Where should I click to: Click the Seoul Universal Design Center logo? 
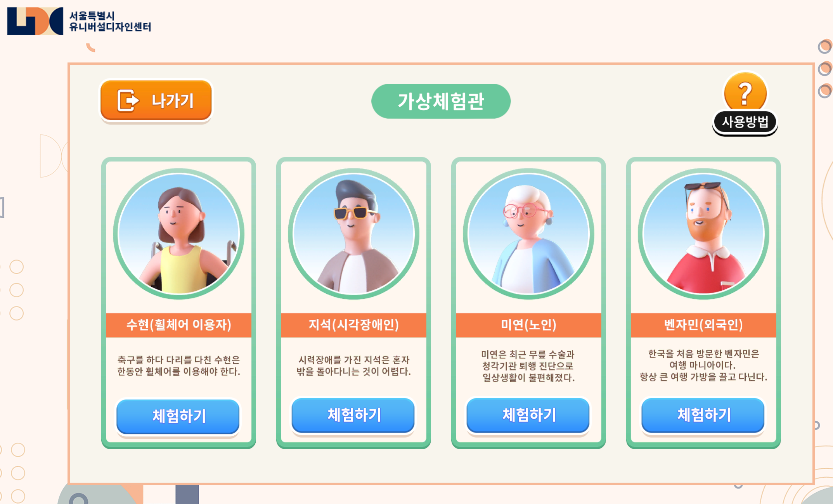pos(35,21)
